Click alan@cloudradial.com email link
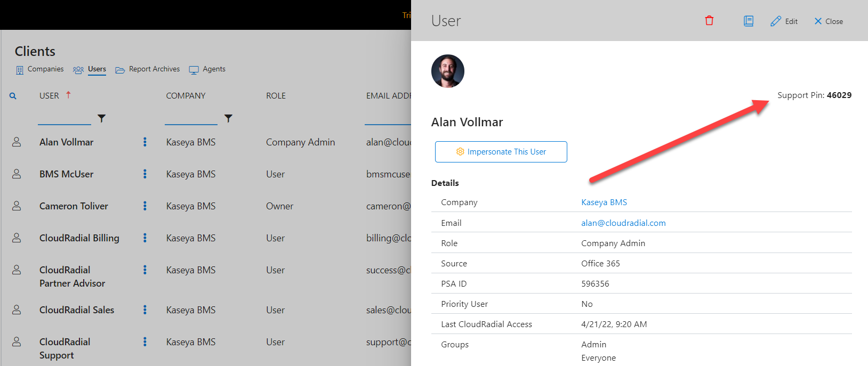This screenshot has width=868, height=366. 623,223
